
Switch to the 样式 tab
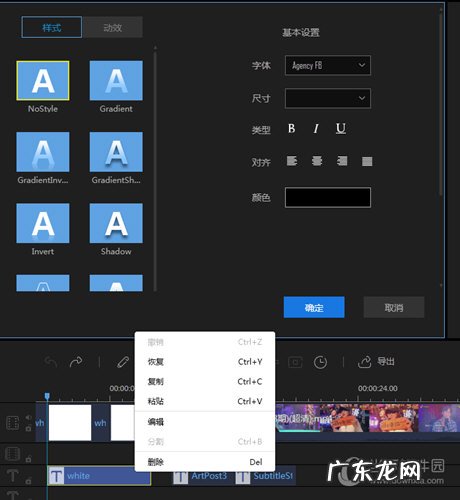click(52, 27)
